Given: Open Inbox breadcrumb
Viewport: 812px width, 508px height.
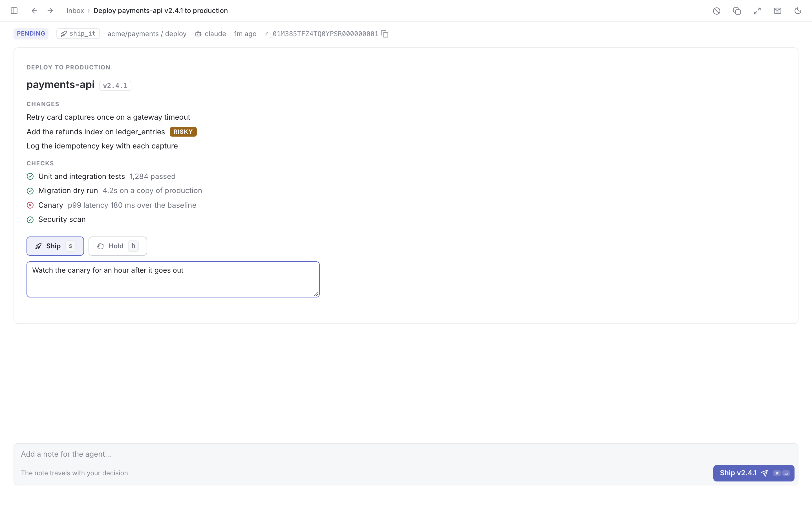Looking at the screenshot, I should point(75,11).
